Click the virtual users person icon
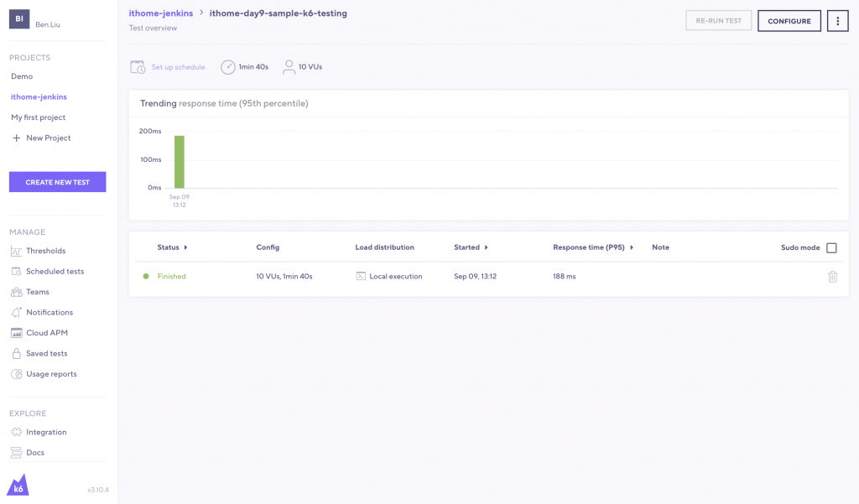859x504 pixels. (289, 67)
